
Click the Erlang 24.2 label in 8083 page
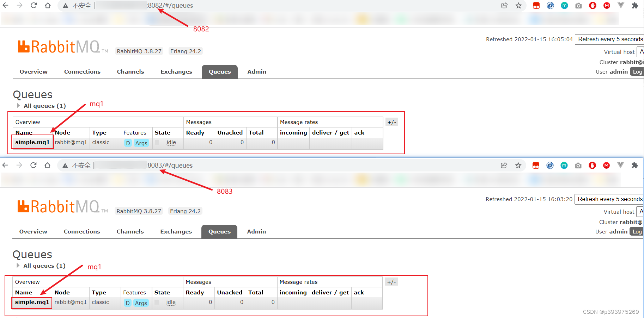click(x=185, y=211)
